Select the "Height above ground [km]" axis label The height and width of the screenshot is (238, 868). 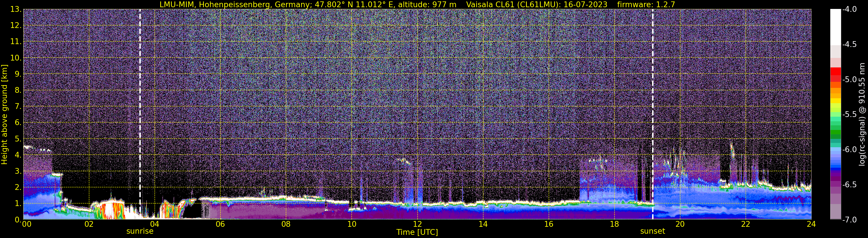click(4, 114)
